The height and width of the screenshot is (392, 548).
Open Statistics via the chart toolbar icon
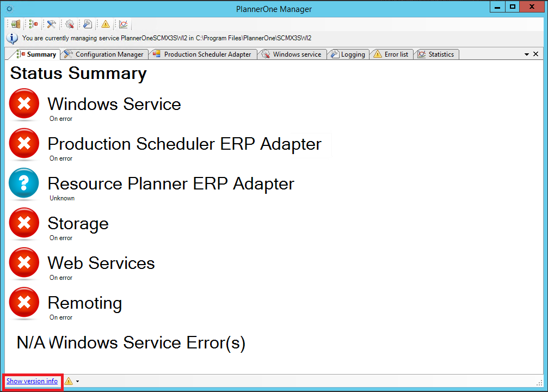tap(124, 24)
